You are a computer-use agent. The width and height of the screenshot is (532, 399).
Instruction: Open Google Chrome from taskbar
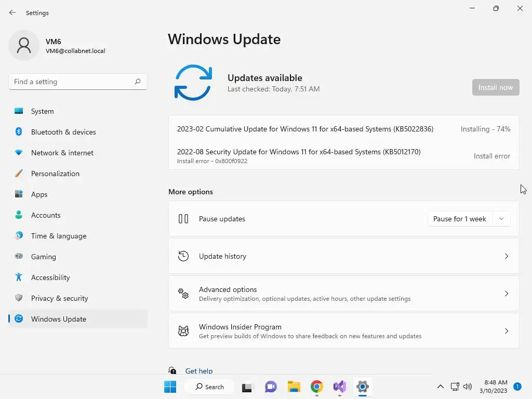316,387
